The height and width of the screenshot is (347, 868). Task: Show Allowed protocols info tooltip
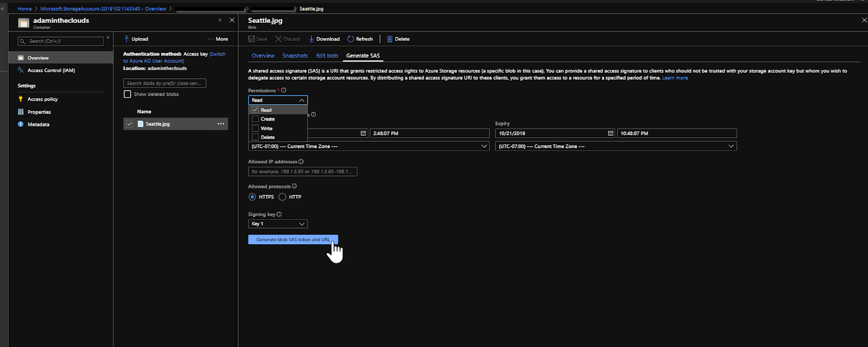pos(295,186)
